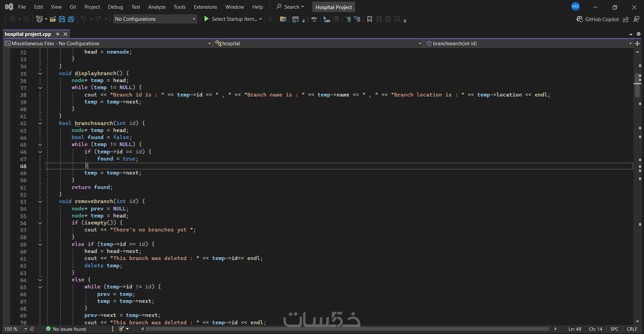Click the spell checker abc icon

point(314,19)
